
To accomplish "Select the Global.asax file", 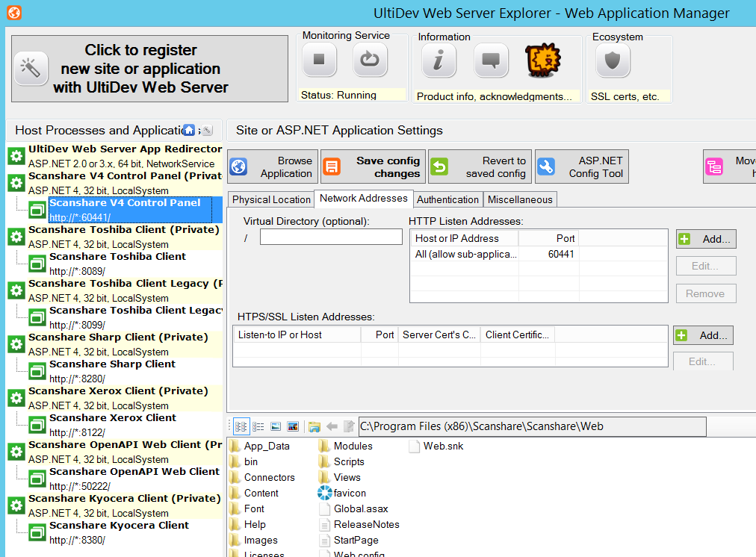I will tap(353, 508).
